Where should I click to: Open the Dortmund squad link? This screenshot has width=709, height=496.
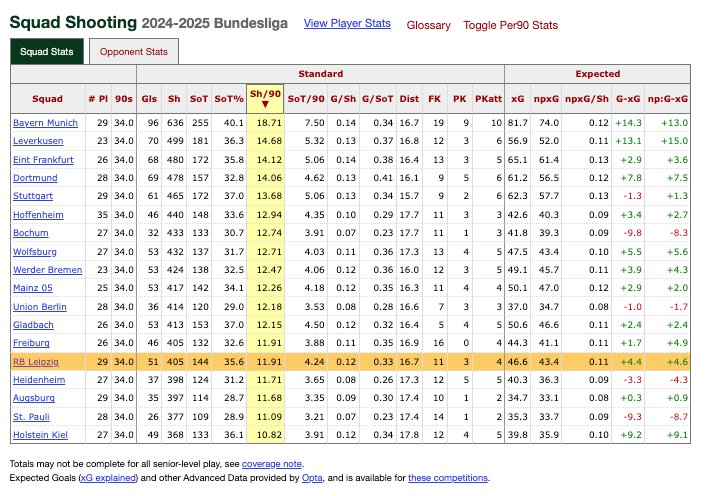[35, 178]
